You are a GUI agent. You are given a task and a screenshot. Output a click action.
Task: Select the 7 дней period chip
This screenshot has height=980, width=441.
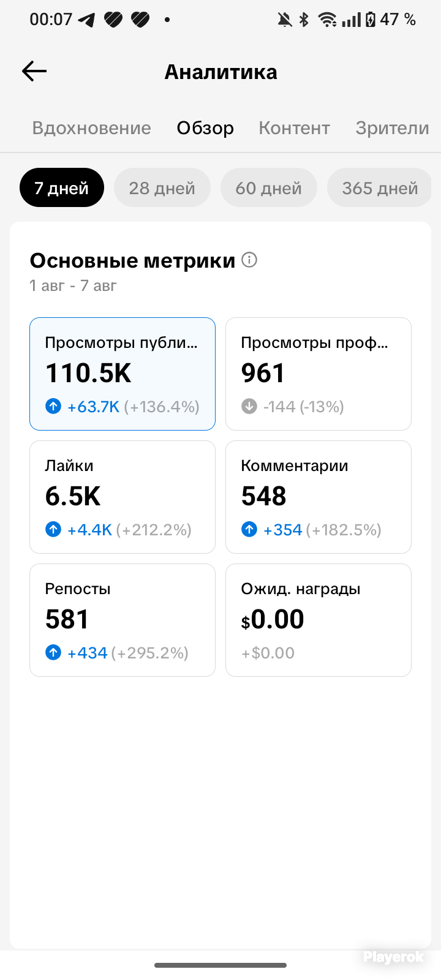point(62,187)
